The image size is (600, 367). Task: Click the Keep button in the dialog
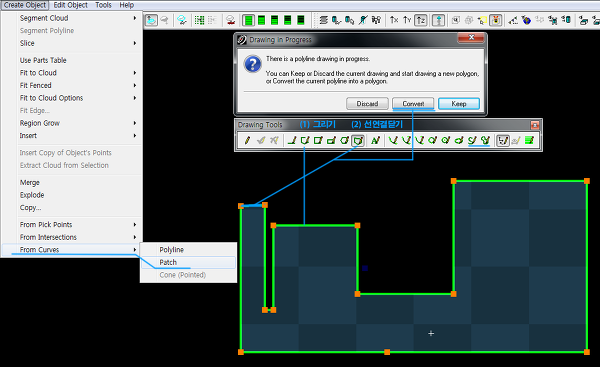click(459, 104)
